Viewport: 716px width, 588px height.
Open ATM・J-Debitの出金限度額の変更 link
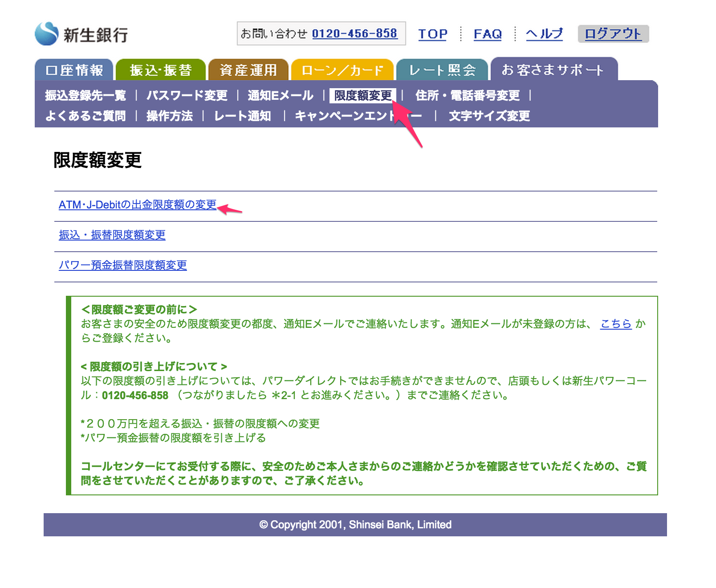[x=138, y=204]
